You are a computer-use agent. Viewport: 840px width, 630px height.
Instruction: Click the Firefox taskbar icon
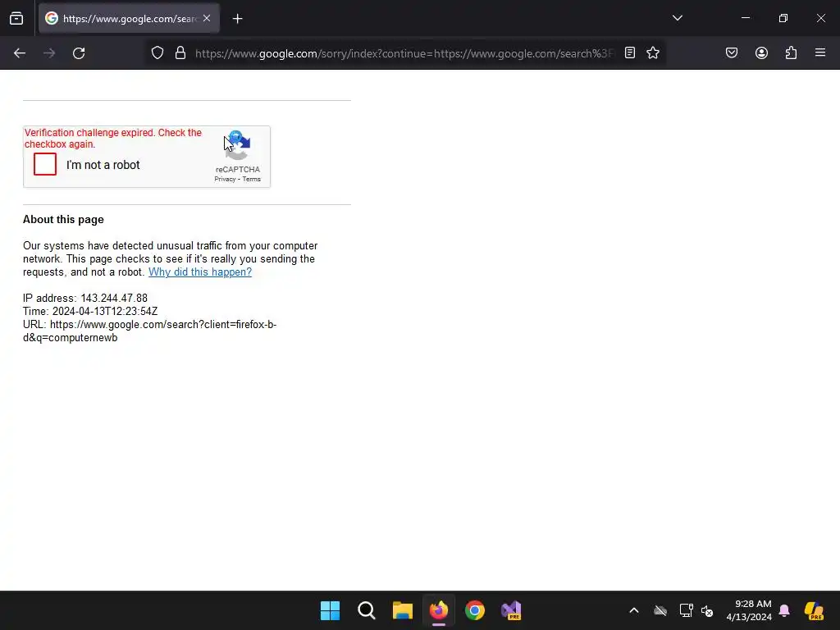(439, 610)
